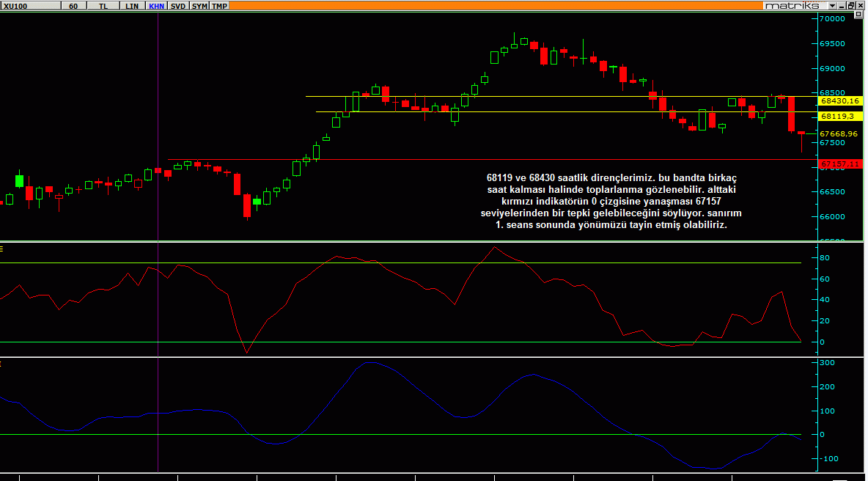Viewport: 868px width, 481px height.
Task: Click the yellow 68430,16 price label
Action: coord(840,100)
